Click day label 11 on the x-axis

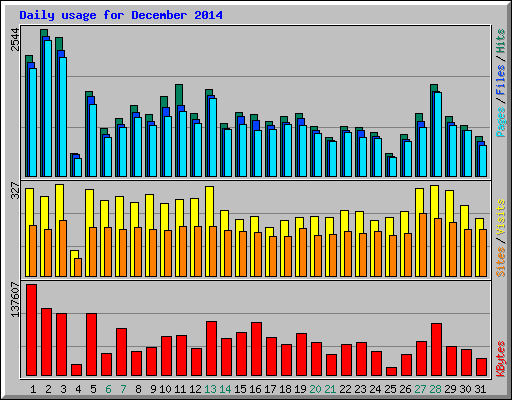180,389
